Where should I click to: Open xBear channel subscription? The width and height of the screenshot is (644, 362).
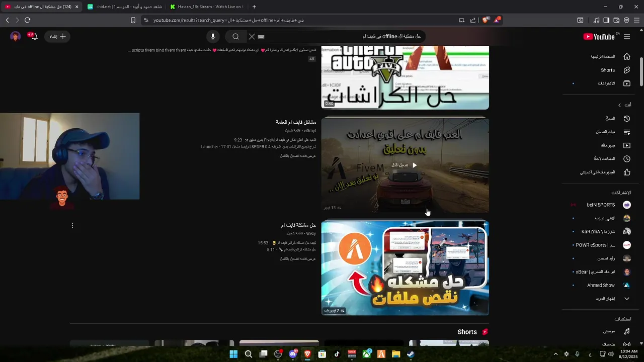[602, 272]
